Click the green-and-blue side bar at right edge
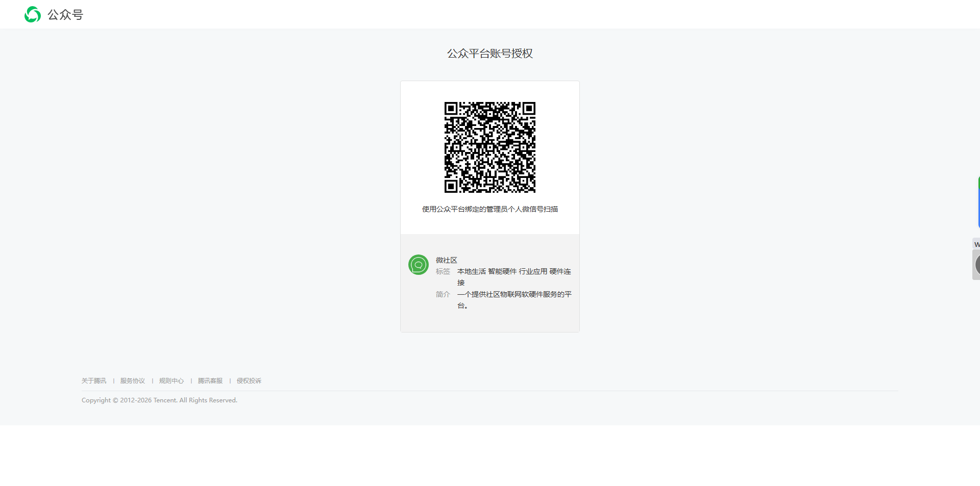 [978, 202]
